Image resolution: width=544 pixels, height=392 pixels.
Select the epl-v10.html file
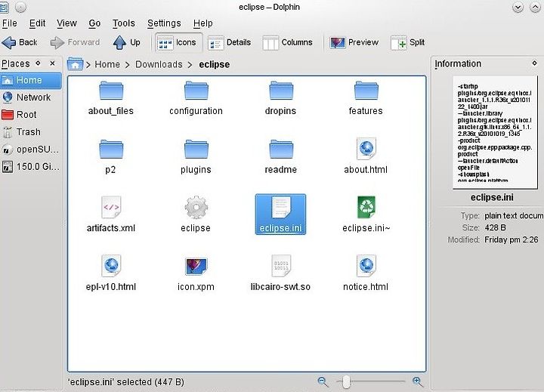pos(111,273)
